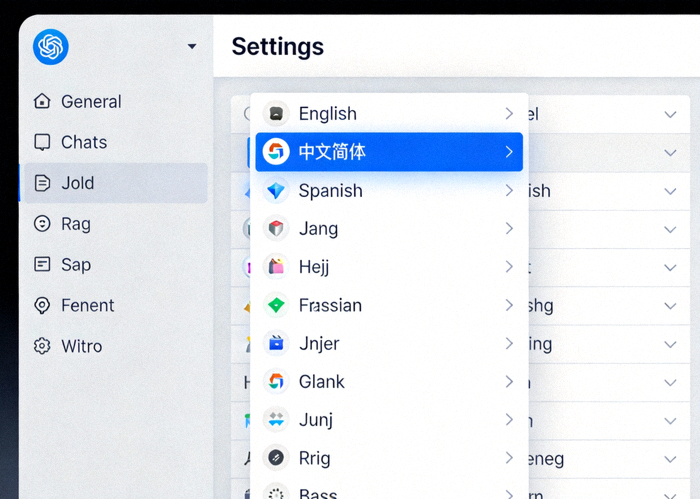
Task: Choose English from the language list
Action: click(328, 114)
